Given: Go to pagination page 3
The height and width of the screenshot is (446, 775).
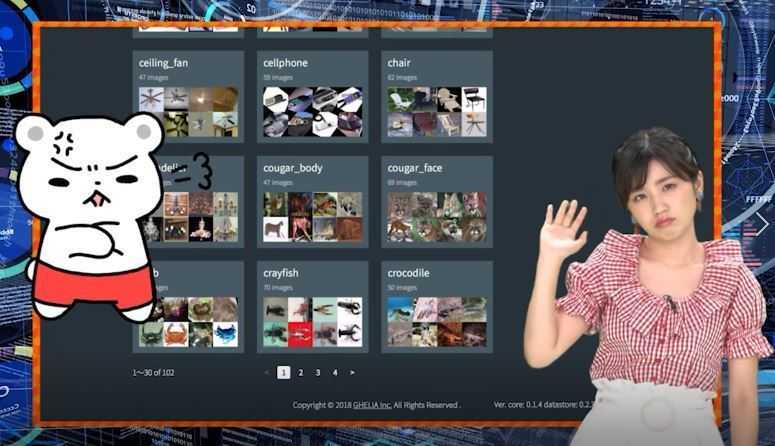Looking at the screenshot, I should pyautogui.click(x=318, y=373).
